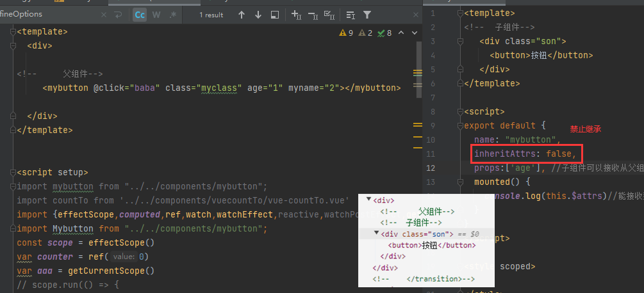Go to previous occurrence arrow
The width and height of the screenshot is (644, 293).
[242, 15]
